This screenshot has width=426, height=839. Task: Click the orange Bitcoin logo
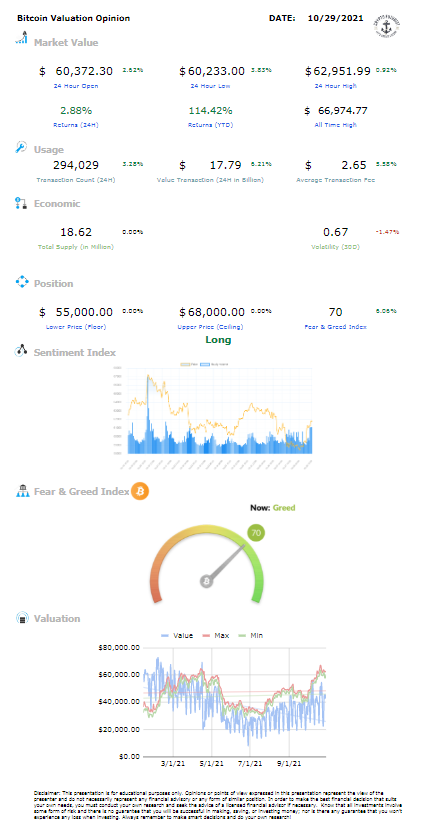[x=140, y=491]
